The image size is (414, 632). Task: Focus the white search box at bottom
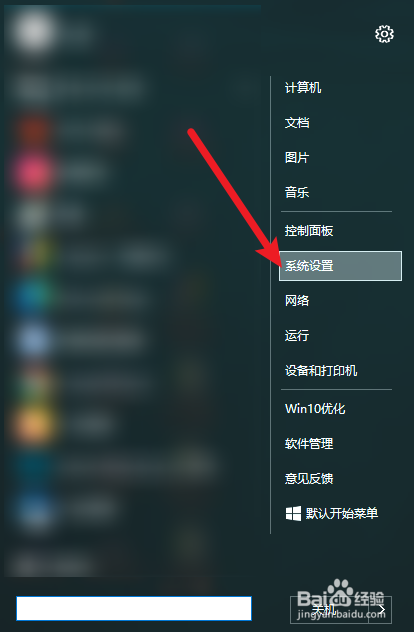[134, 608]
